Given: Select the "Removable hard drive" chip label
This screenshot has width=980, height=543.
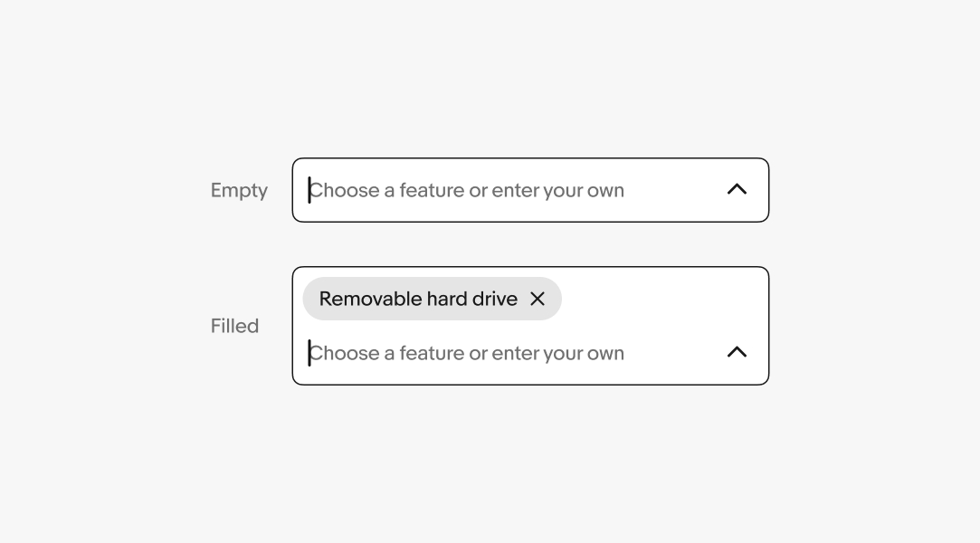Looking at the screenshot, I should (x=418, y=299).
